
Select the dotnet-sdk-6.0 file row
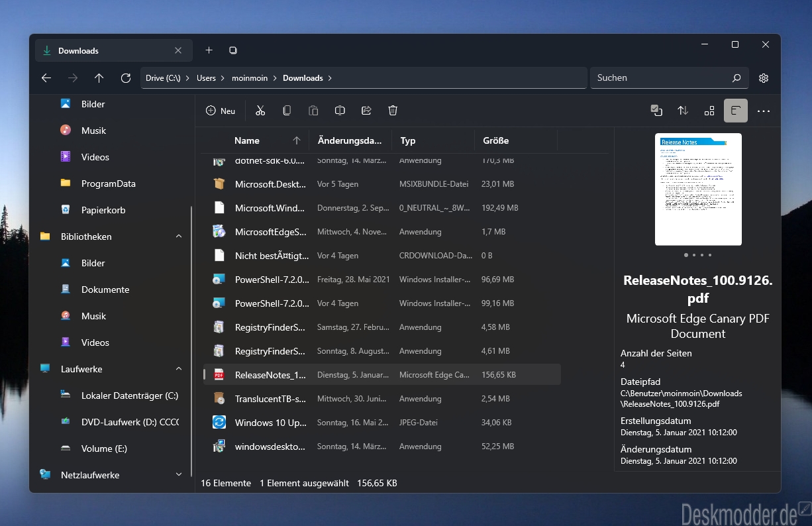pos(381,161)
